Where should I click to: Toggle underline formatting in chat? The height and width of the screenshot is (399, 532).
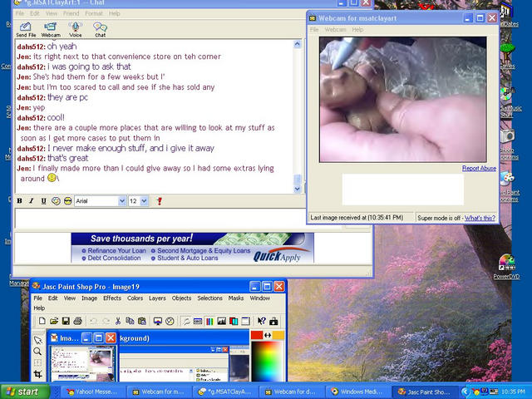(43, 201)
